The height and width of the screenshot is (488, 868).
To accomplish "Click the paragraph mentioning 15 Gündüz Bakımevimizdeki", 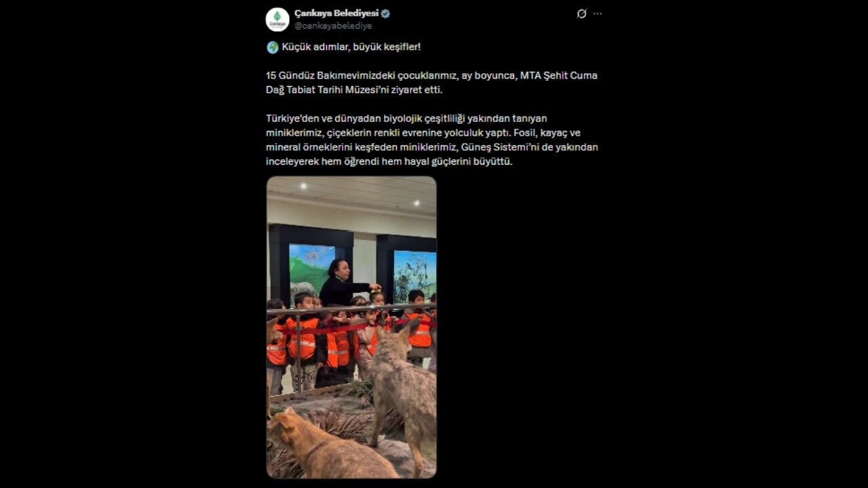I will pyautogui.click(x=432, y=83).
